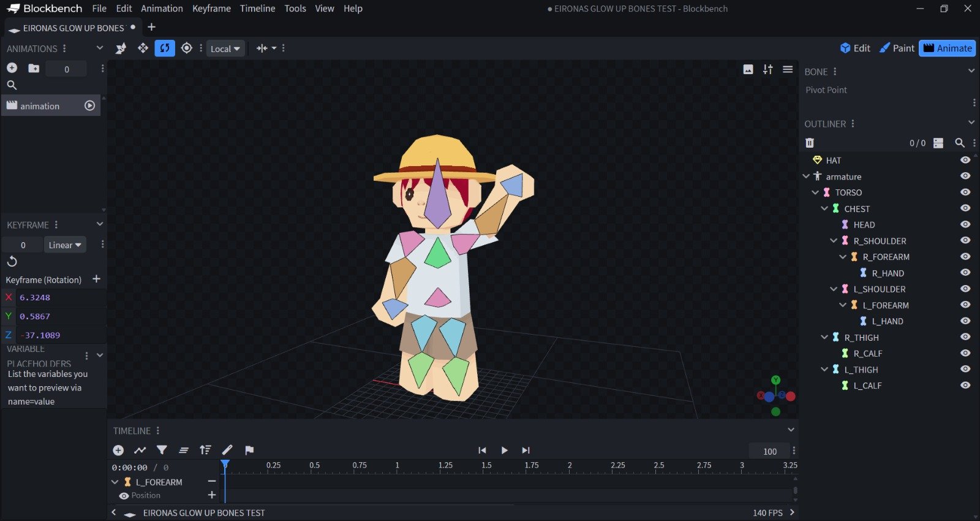Image resolution: width=980 pixels, height=521 pixels.
Task: Collapse the R_SHOULDER bone group
Action: (834, 241)
